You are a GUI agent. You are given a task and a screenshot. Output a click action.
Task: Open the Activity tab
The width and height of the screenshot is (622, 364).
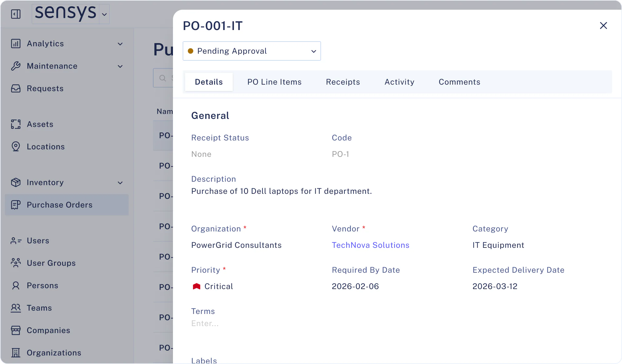[x=399, y=82]
